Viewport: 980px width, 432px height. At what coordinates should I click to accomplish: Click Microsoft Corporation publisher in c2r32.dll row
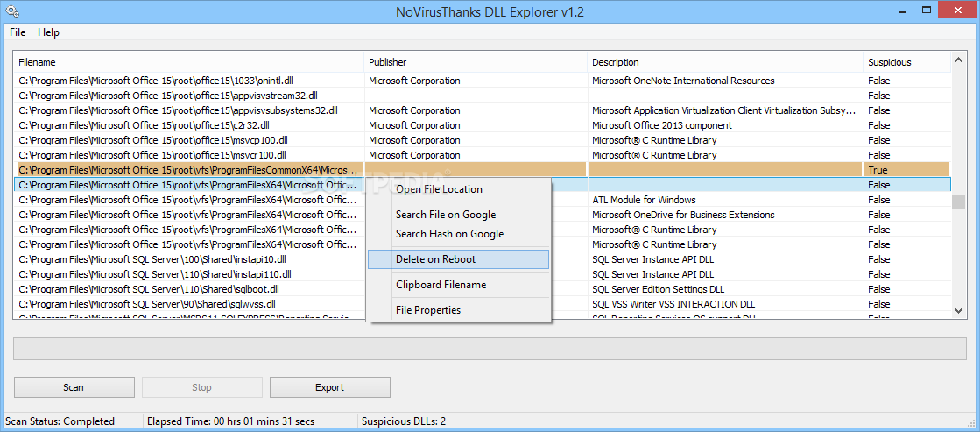(x=414, y=125)
